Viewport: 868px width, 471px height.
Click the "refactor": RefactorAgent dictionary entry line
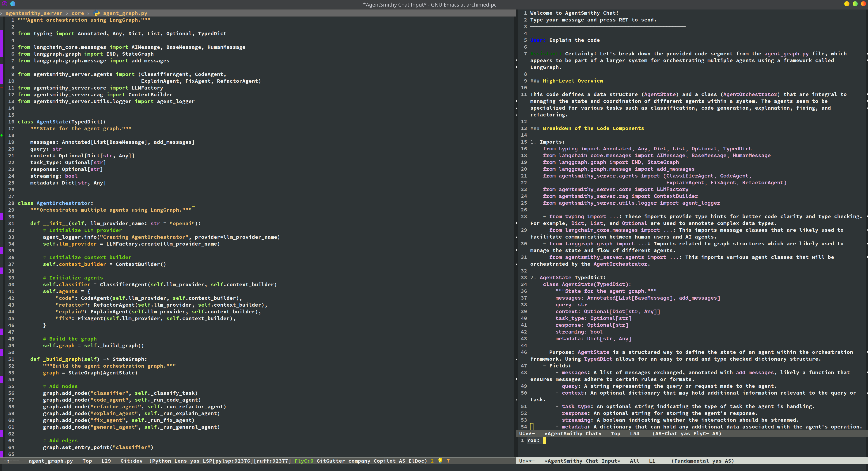[161, 305]
